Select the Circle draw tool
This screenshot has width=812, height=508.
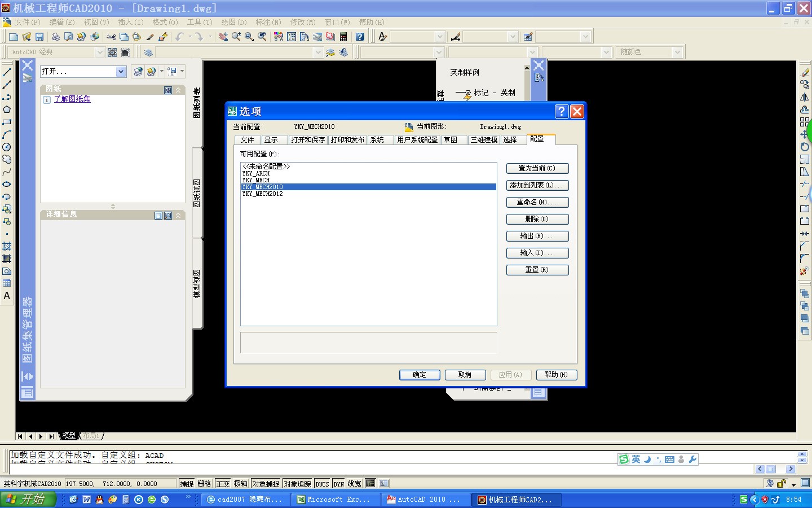pyautogui.click(x=7, y=147)
